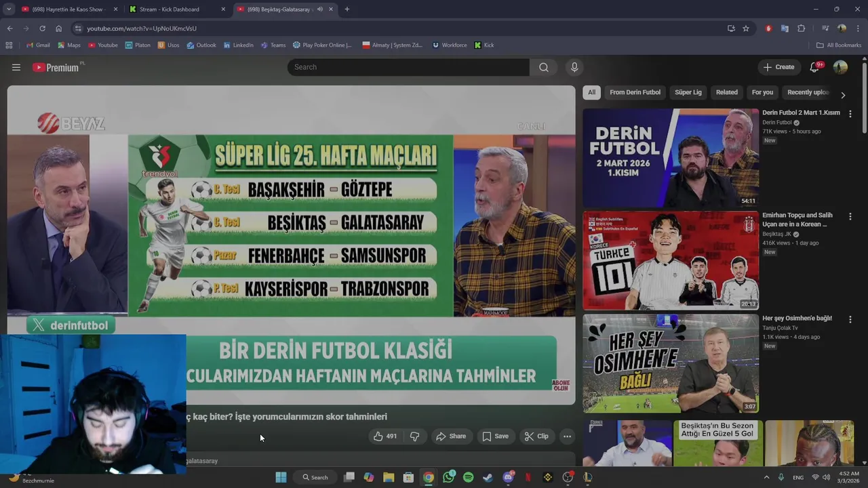Click the Create button

coord(778,67)
